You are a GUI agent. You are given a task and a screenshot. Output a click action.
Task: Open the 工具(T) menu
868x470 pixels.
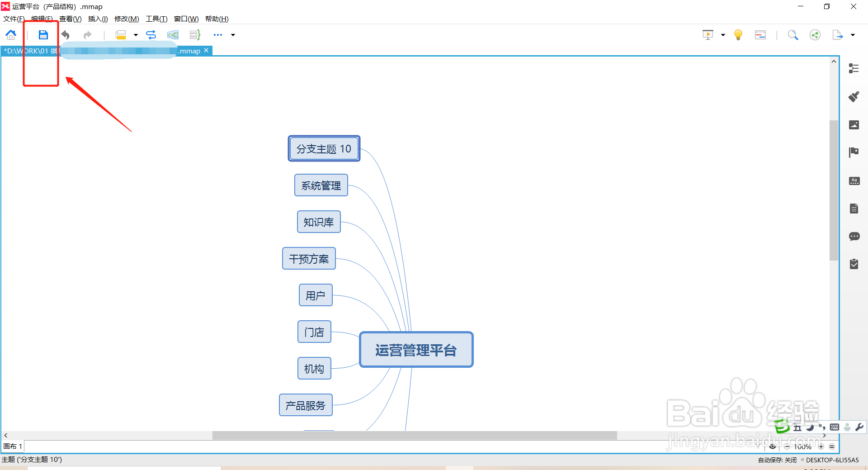coord(156,19)
